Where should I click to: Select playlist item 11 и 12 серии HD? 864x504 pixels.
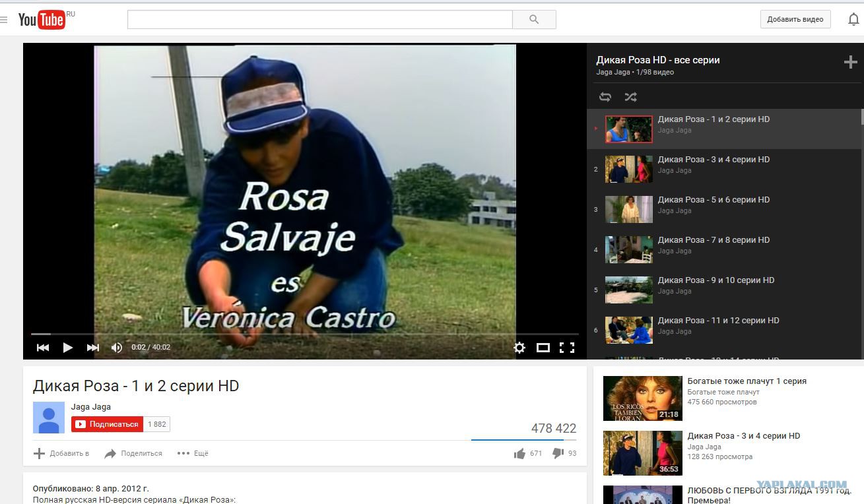click(724, 330)
